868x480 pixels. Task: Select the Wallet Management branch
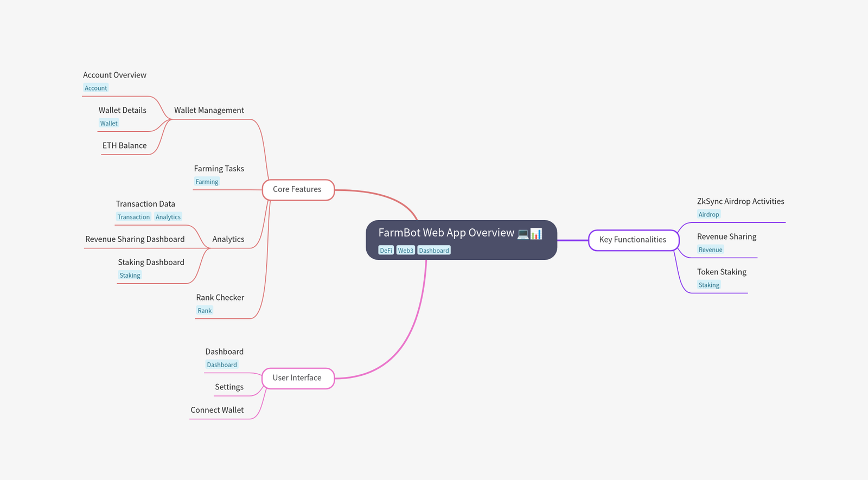point(209,110)
